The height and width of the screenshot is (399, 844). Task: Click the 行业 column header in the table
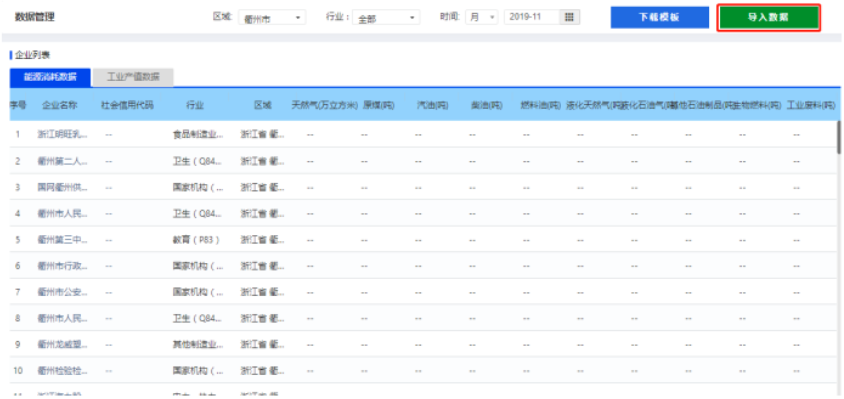click(195, 105)
